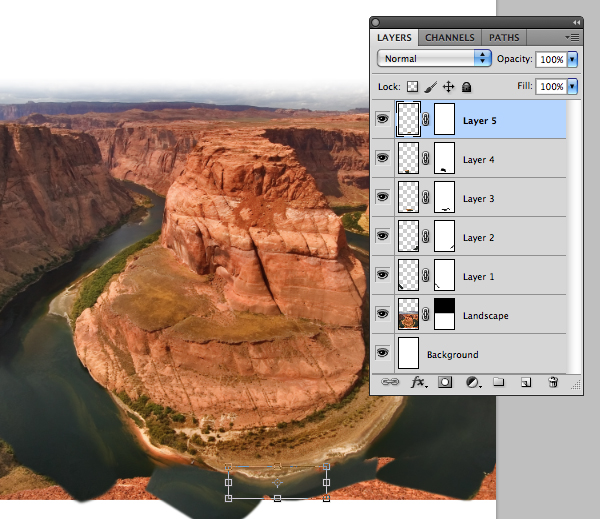Select Layer 4 mask thumbnail

tap(444, 158)
